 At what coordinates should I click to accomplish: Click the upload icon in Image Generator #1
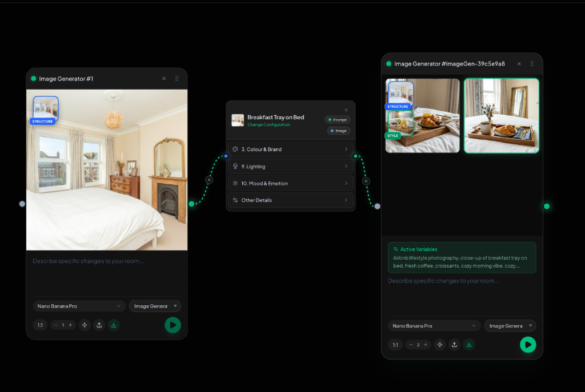pos(99,325)
